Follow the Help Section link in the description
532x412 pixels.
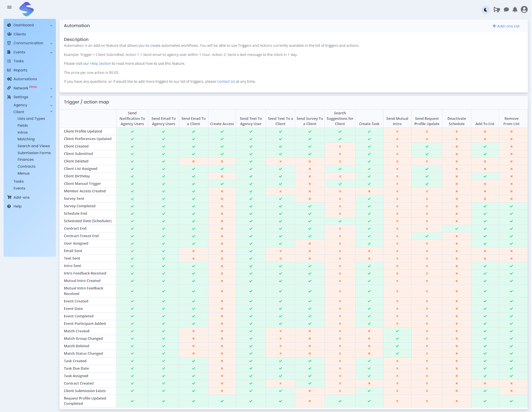[100, 63]
